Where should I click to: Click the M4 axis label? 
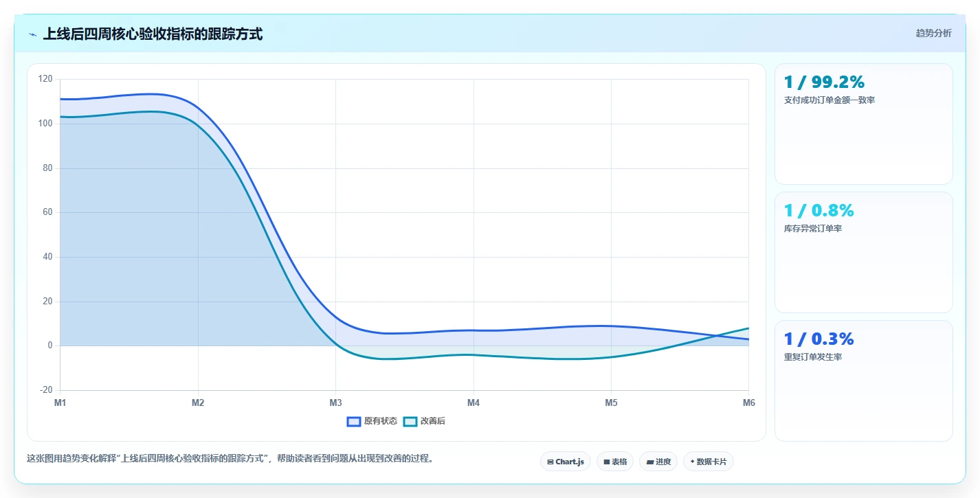coord(474,403)
